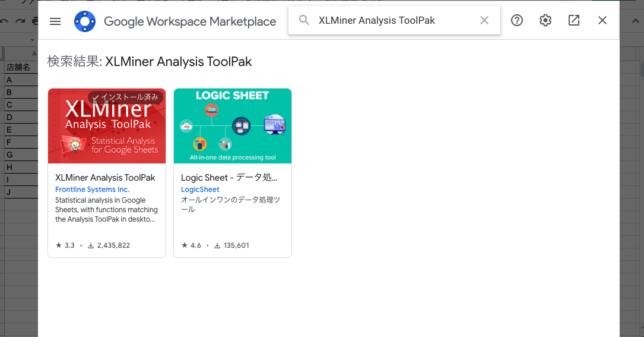Collapse the Sheets toolbar chevron
Image resolution: width=644 pixels, height=337 pixels.
point(635,21)
